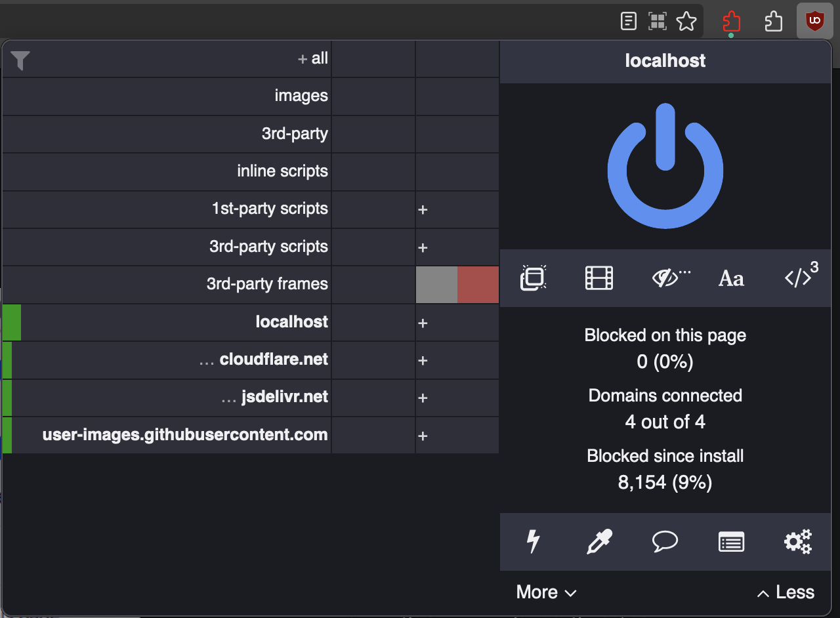
Task: Expand panel with More chevron
Action: pos(546,592)
